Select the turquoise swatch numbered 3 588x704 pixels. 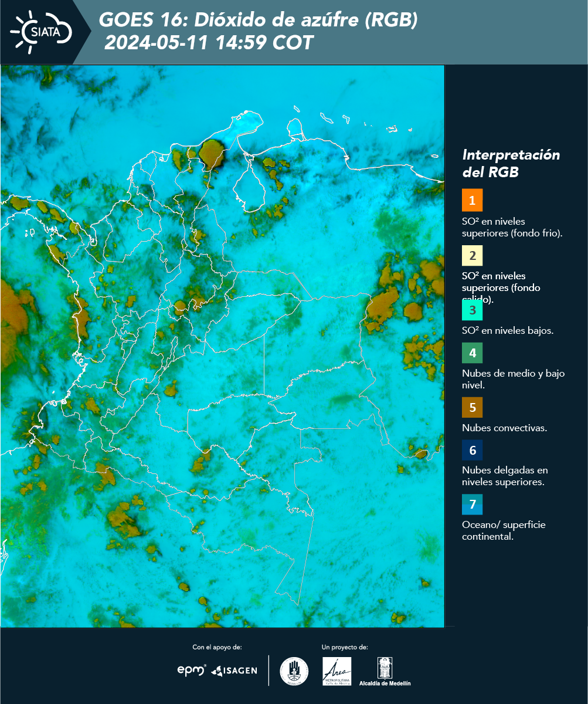tap(472, 309)
